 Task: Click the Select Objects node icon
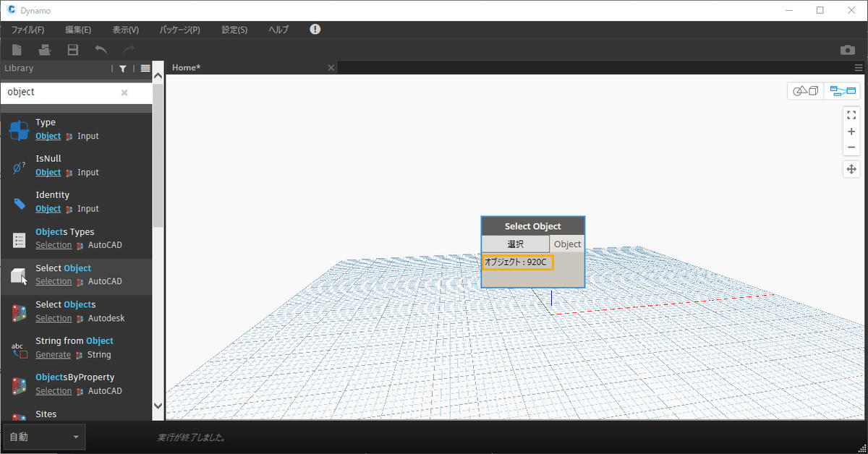[19, 312]
